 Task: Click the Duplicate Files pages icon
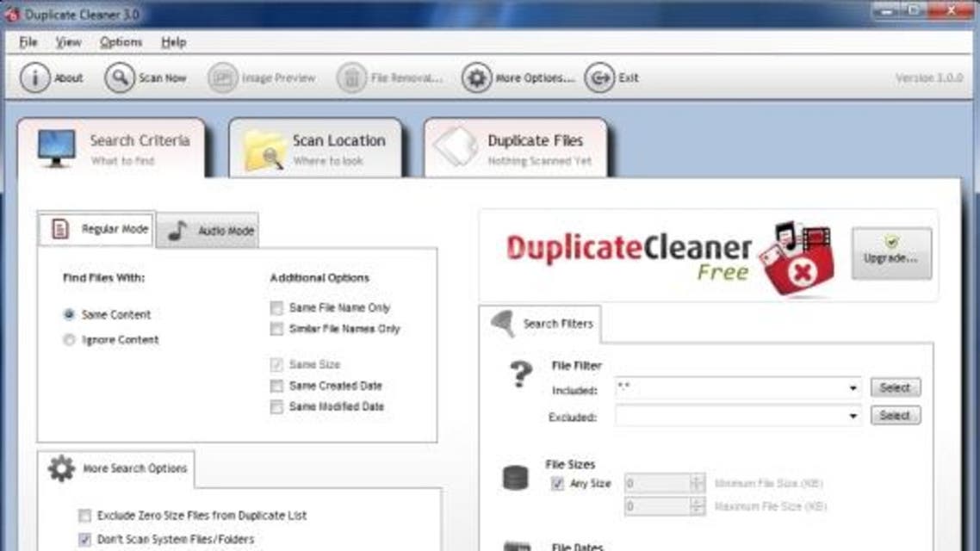coord(456,147)
